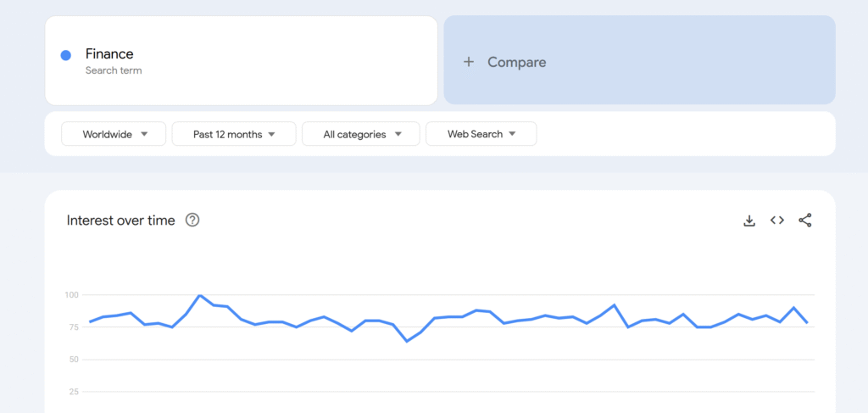The height and width of the screenshot is (413, 868).
Task: Open the interest over time help icon
Action: (192, 220)
